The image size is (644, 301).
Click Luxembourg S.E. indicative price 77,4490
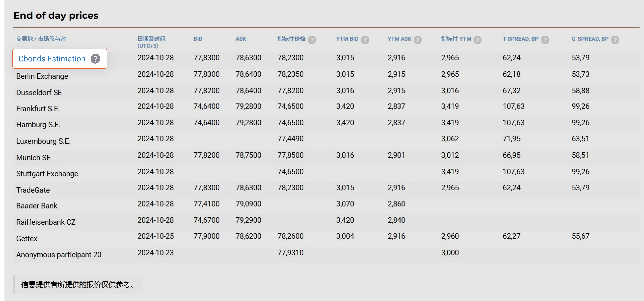(290, 139)
